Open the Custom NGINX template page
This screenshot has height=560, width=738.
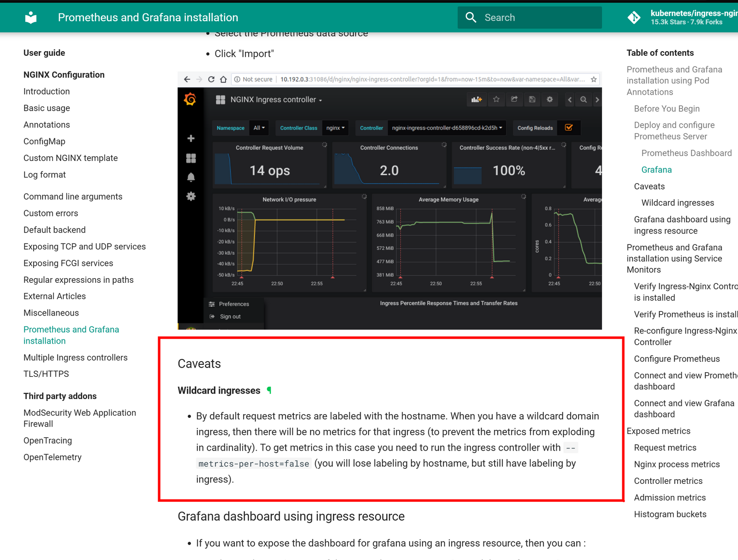coord(70,158)
